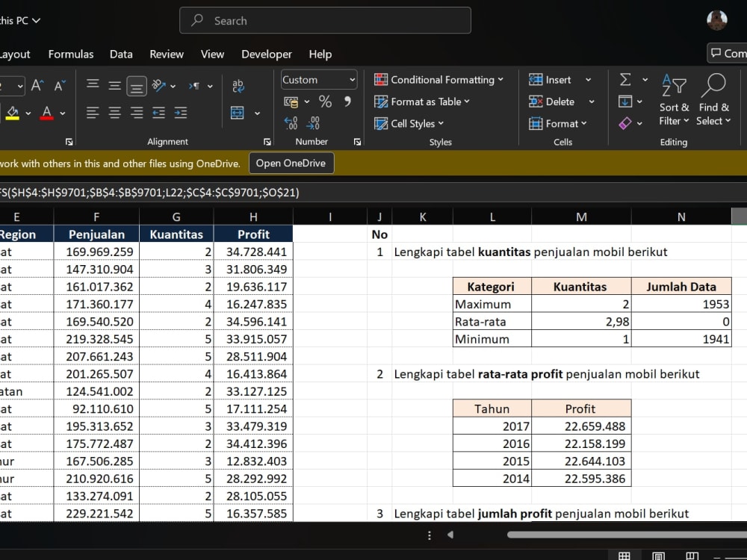Switch to Page Layout view
This screenshot has height=560, width=747.
click(x=658, y=556)
